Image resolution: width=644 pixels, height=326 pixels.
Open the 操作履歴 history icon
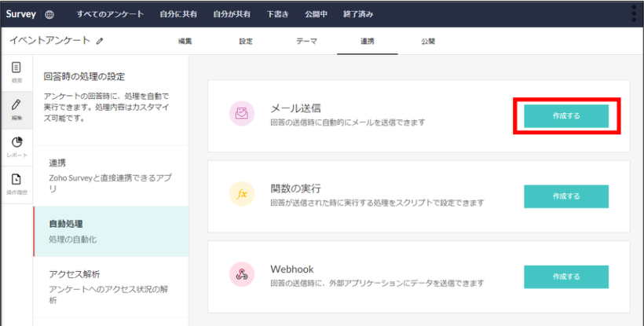pyautogui.click(x=16, y=182)
